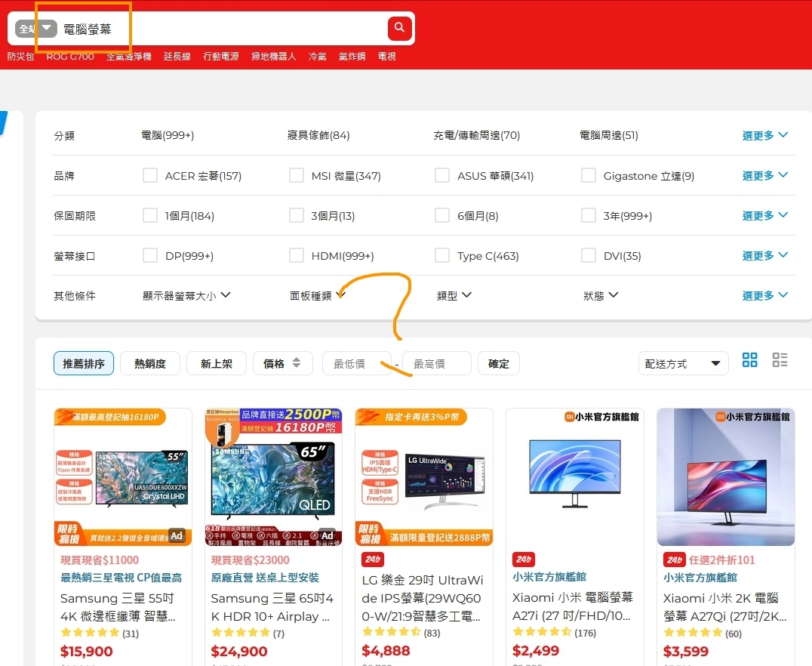Expand 選更多 in the 保固期限 row

765,215
